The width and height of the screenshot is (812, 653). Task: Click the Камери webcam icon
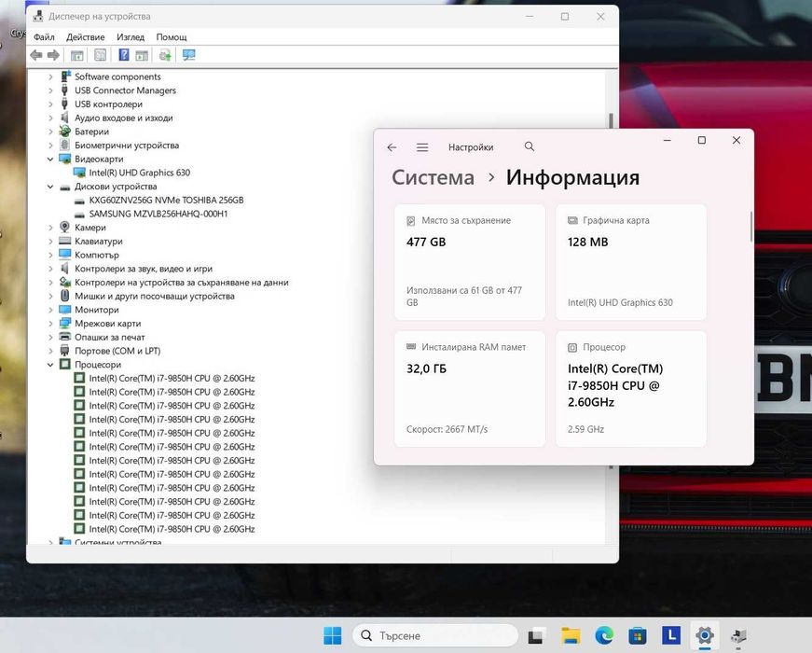(x=64, y=227)
